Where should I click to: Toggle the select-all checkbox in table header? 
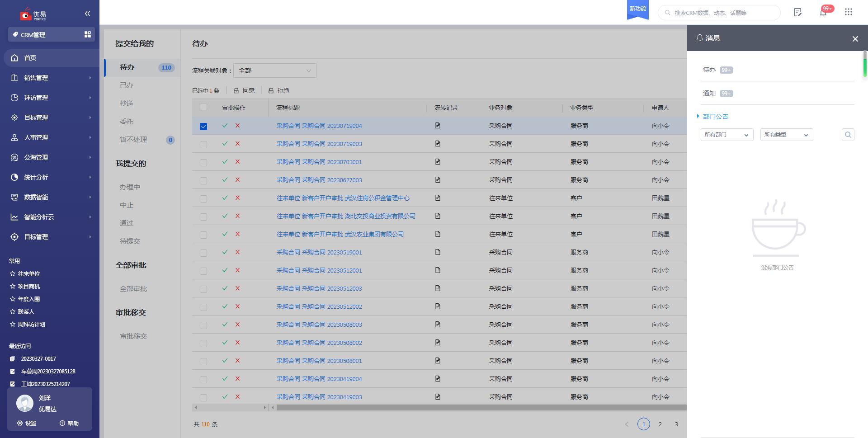[x=203, y=107]
